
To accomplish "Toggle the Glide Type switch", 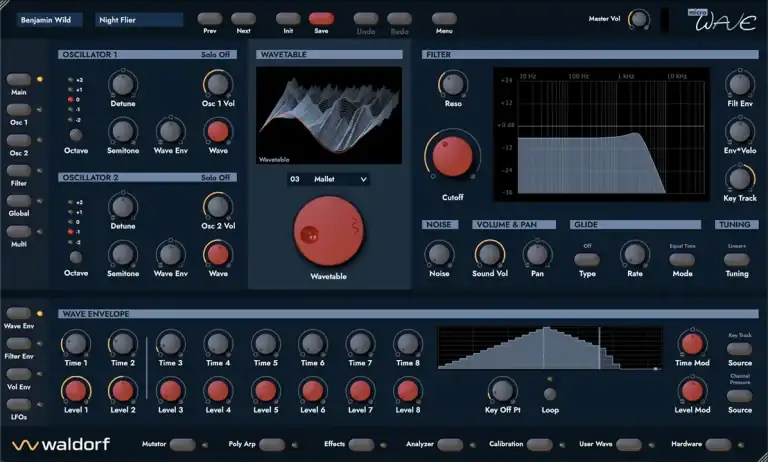I will pyautogui.click(x=587, y=259).
